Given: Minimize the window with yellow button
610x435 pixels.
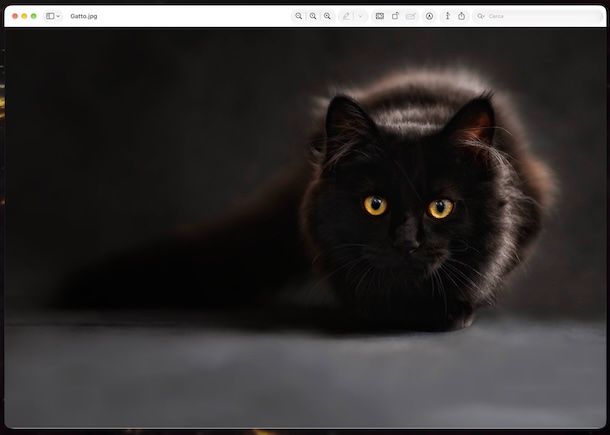Looking at the screenshot, I should point(24,16).
